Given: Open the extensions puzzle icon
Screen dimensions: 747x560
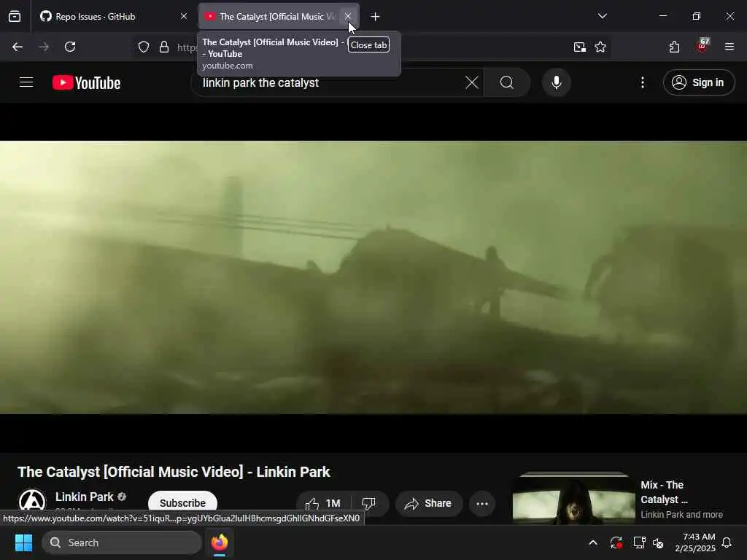Looking at the screenshot, I should point(674,47).
